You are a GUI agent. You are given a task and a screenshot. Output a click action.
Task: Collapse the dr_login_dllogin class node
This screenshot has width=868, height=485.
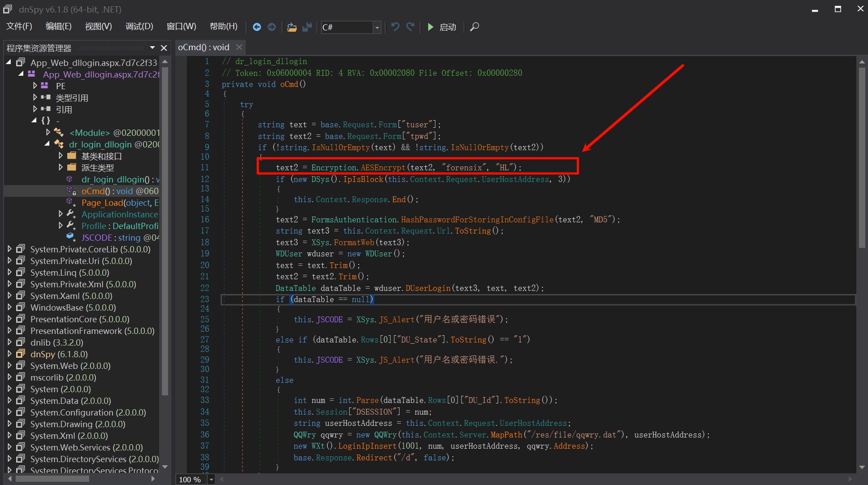pos(47,144)
